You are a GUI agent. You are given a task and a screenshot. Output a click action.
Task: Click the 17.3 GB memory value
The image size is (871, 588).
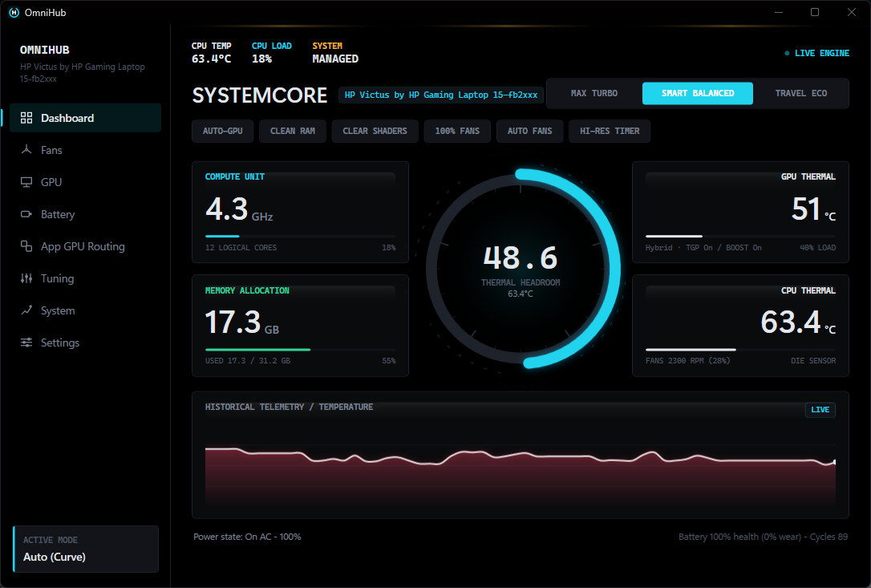tap(242, 322)
